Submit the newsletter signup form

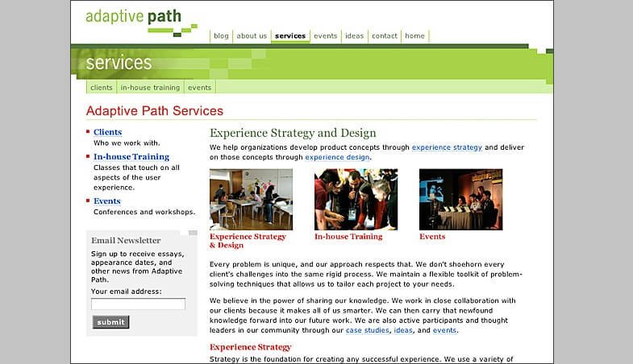coord(111,322)
